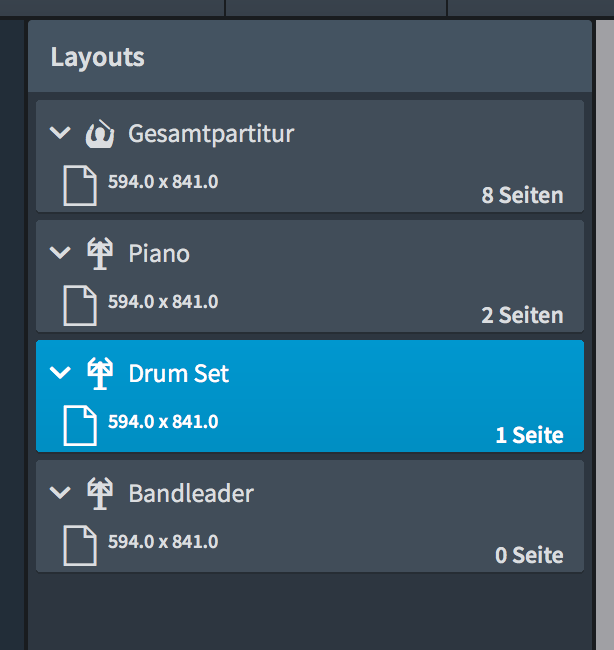
Task: Click the Bandleader part layout icon
Action: coord(100,494)
